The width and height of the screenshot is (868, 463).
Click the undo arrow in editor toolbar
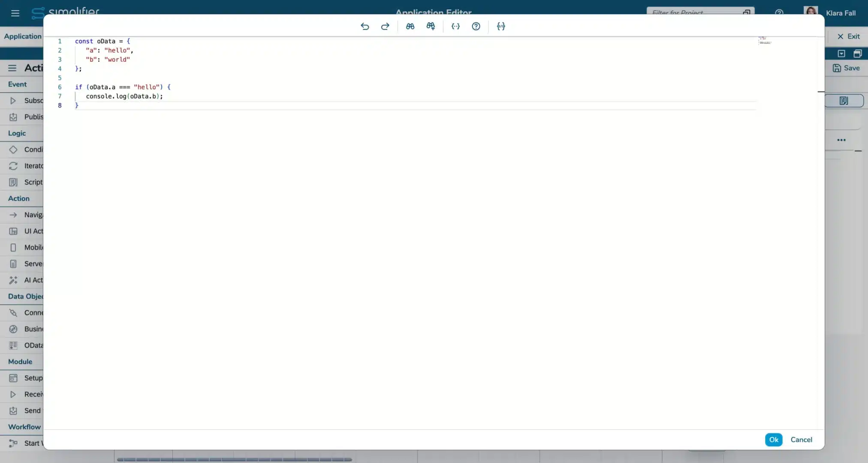pyautogui.click(x=365, y=26)
